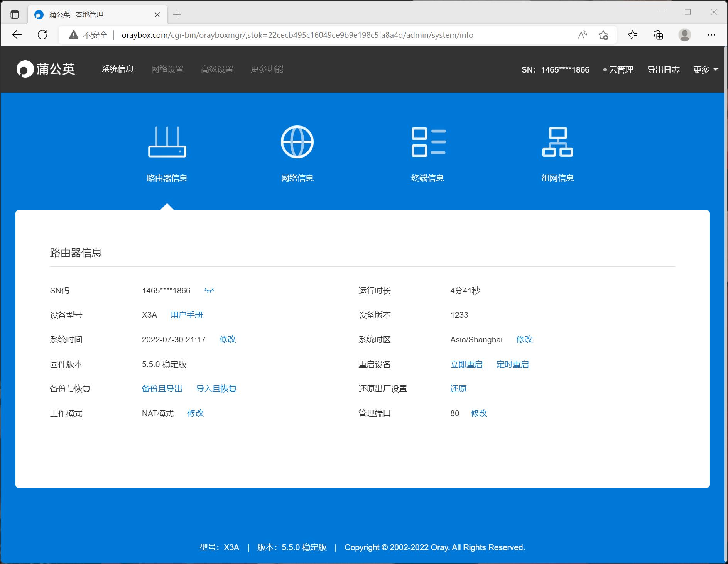Open a new browser tab
Screen dimensions: 728x564
tap(177, 14)
